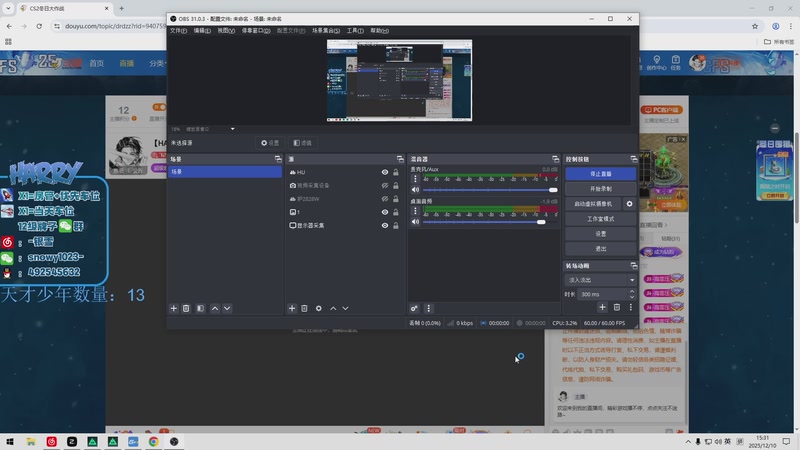Open source 滤镜 button above scenes panel
This screenshot has width=800, height=450.
303,143
